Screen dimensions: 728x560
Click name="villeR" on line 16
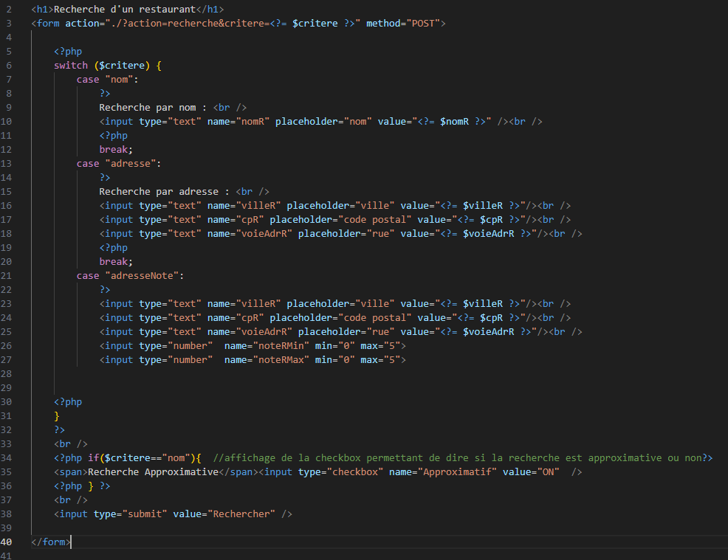[x=244, y=206]
